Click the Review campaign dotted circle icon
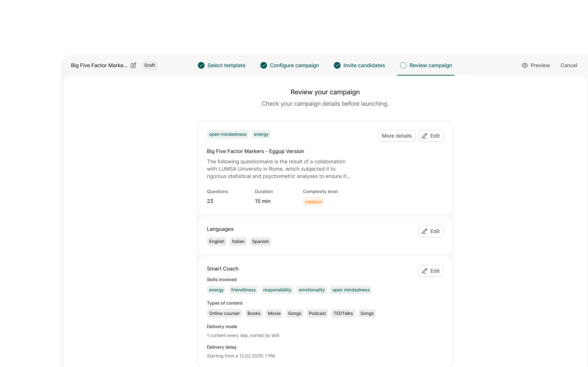Image resolution: width=588 pixels, height=367 pixels. click(403, 65)
